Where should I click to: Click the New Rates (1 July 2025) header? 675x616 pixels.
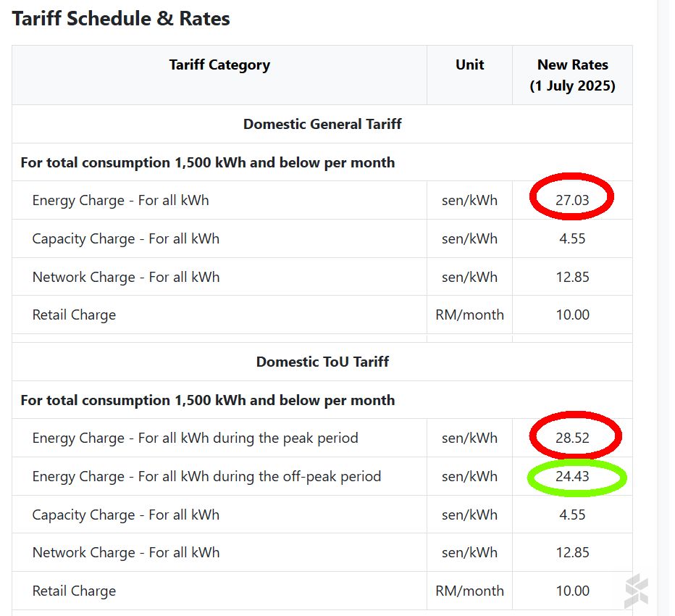click(x=572, y=75)
